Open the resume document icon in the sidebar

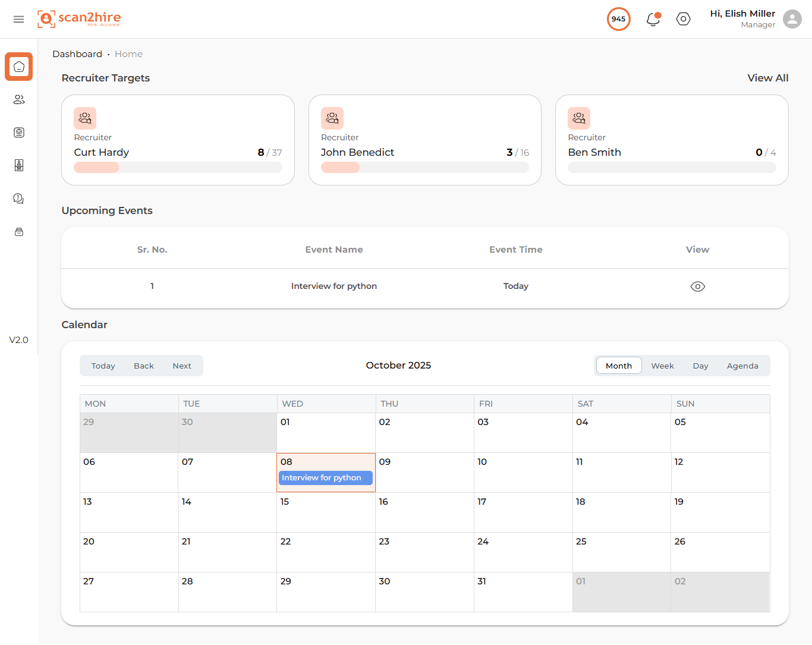(19, 165)
